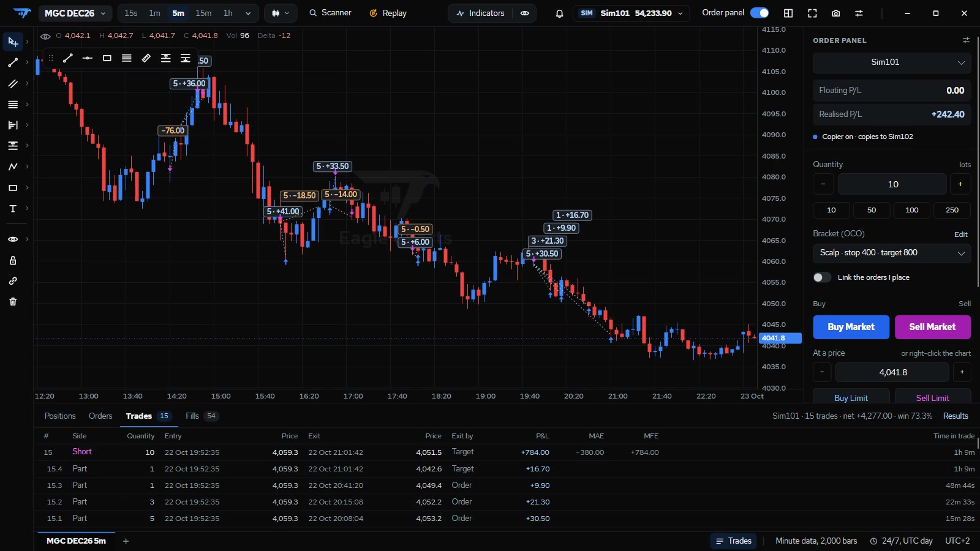Toggle the Order panel switch
This screenshot has height=551, width=980.
(x=759, y=13)
